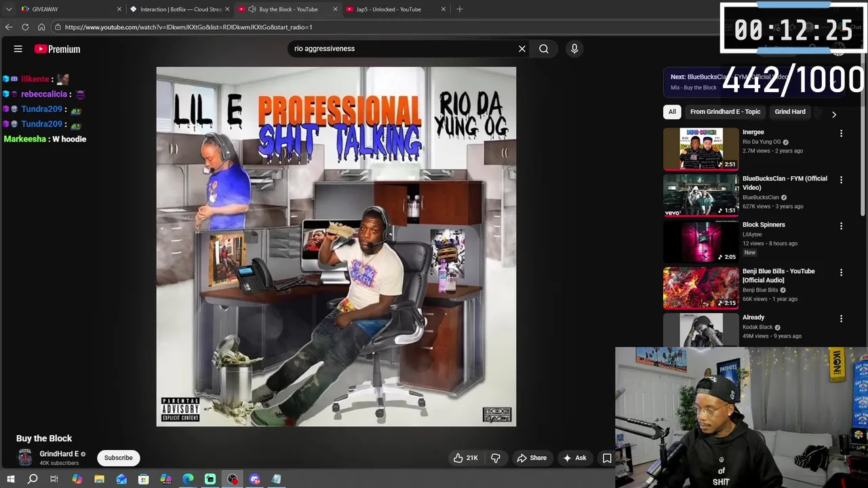
Task: Share the Buy the Block video
Action: tap(532, 458)
